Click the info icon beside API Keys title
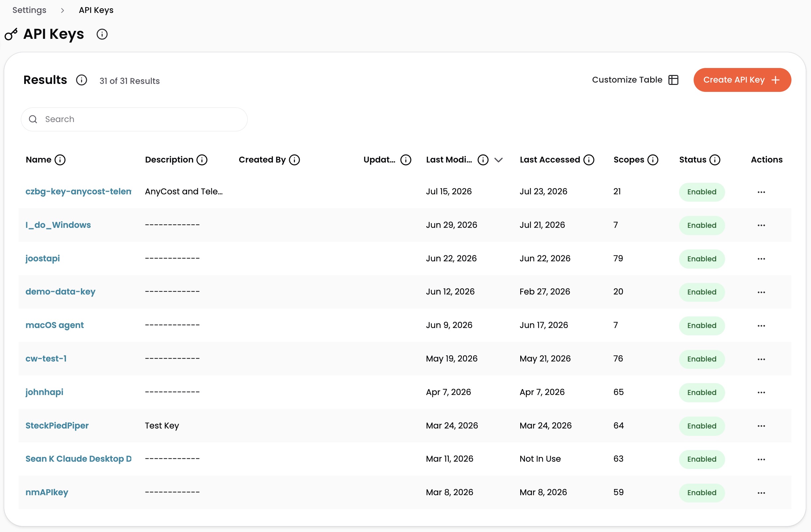Viewport: 811px width, 532px height. click(102, 34)
